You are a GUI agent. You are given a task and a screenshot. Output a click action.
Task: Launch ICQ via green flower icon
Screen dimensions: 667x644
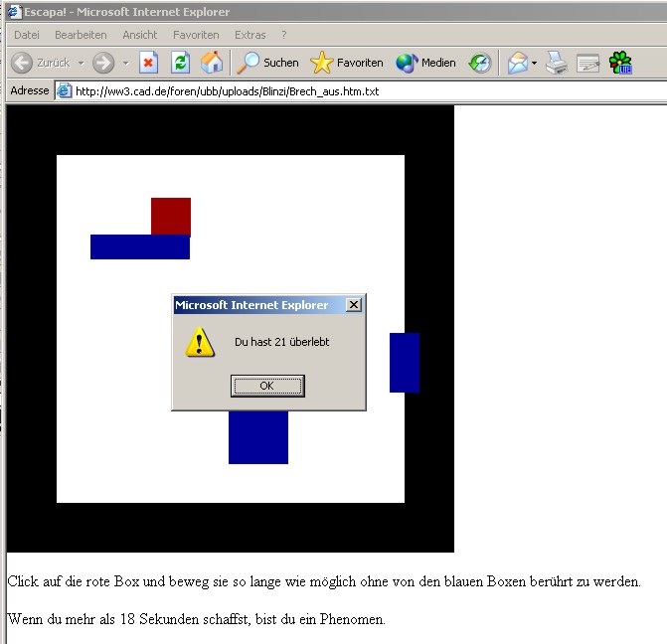click(x=620, y=63)
